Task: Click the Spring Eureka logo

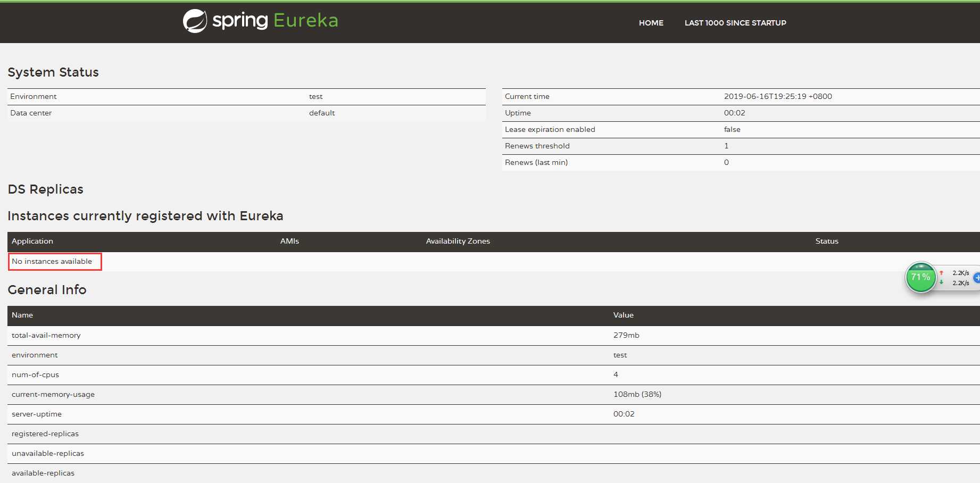Action: tap(260, 21)
